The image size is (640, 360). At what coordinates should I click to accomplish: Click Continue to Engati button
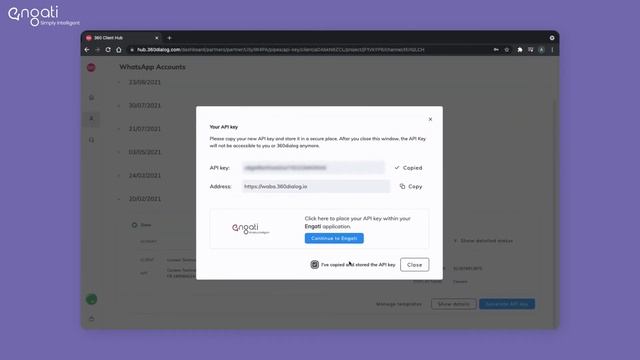pos(334,238)
